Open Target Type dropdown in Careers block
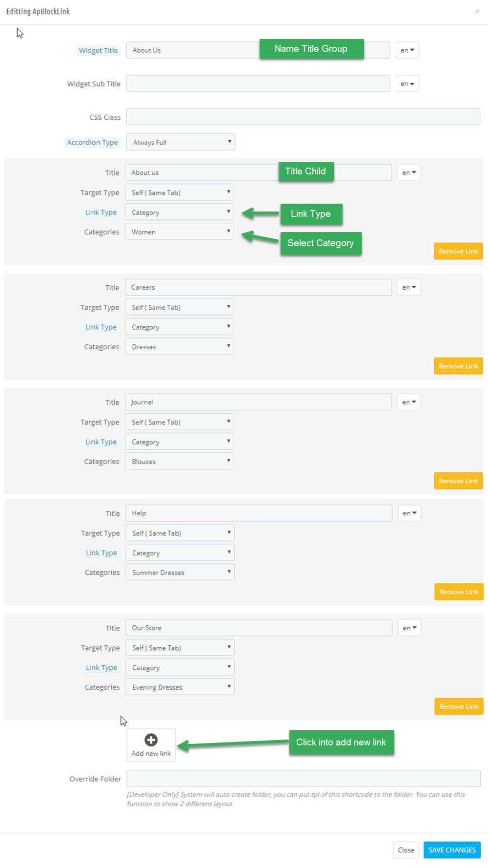 click(x=180, y=307)
